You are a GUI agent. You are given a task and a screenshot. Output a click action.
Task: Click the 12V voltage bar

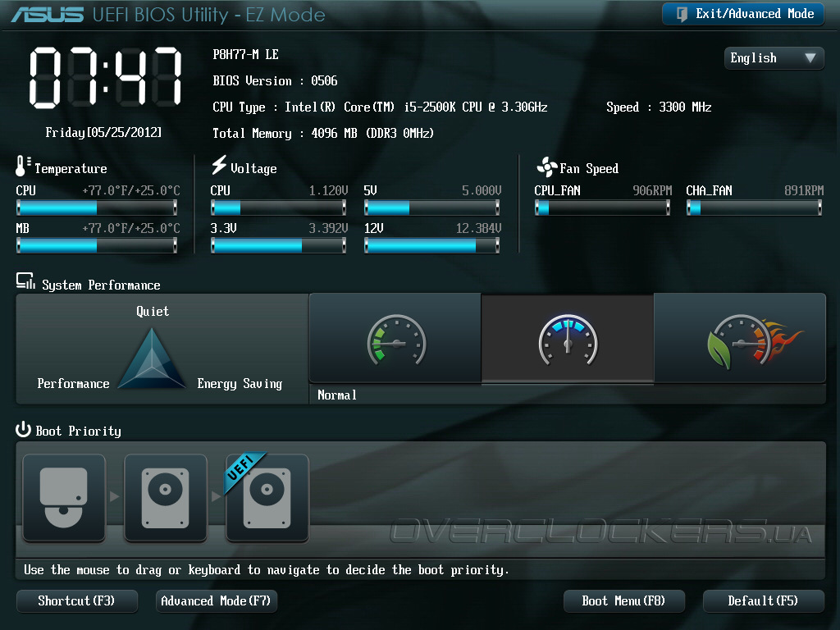coord(431,245)
